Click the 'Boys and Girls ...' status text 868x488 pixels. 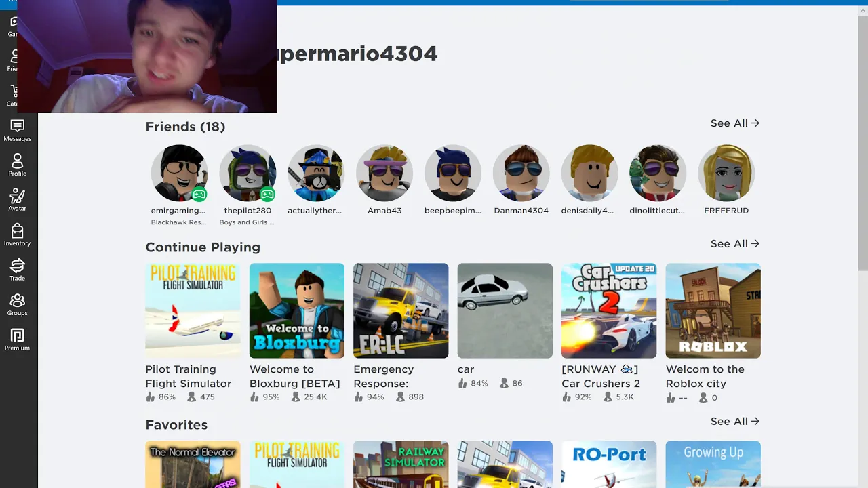coord(247,222)
